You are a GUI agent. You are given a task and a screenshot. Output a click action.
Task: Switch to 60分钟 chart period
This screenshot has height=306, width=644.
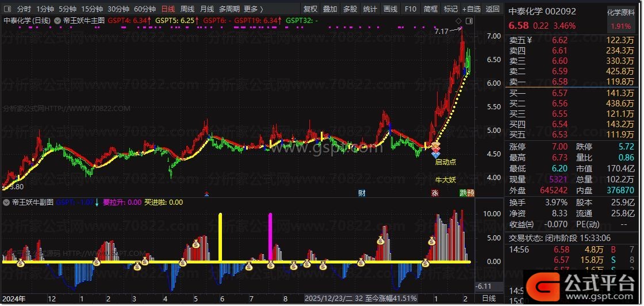pyautogui.click(x=145, y=9)
